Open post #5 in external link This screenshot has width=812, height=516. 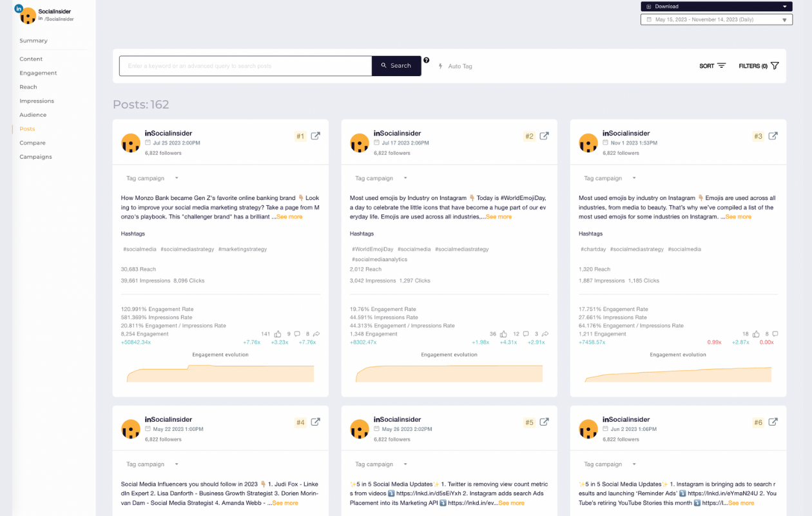pos(545,422)
